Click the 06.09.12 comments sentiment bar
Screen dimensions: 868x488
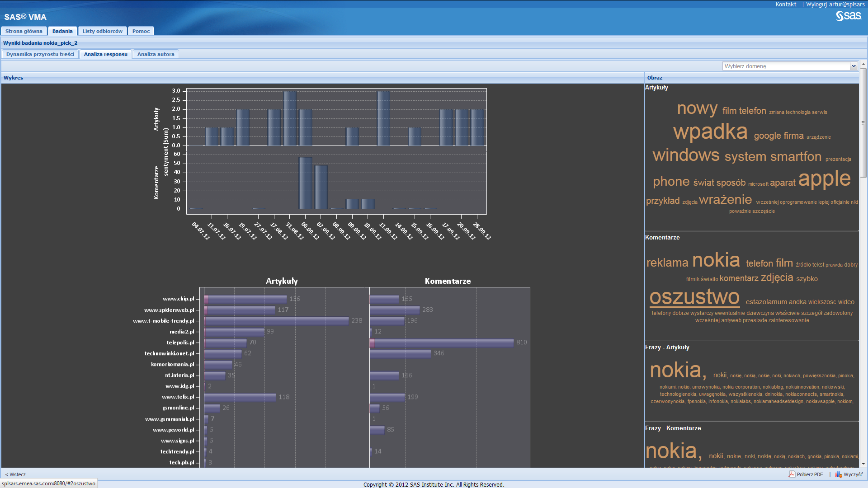point(306,183)
